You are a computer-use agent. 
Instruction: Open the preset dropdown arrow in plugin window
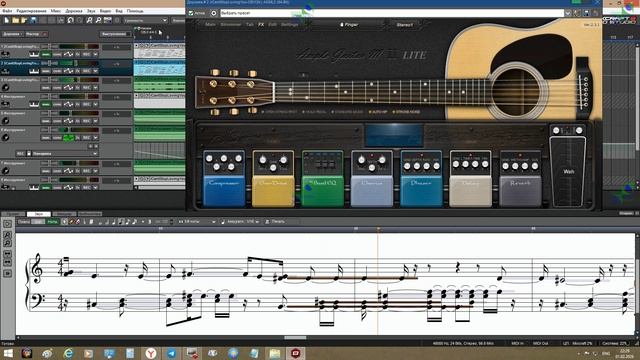(568, 13)
